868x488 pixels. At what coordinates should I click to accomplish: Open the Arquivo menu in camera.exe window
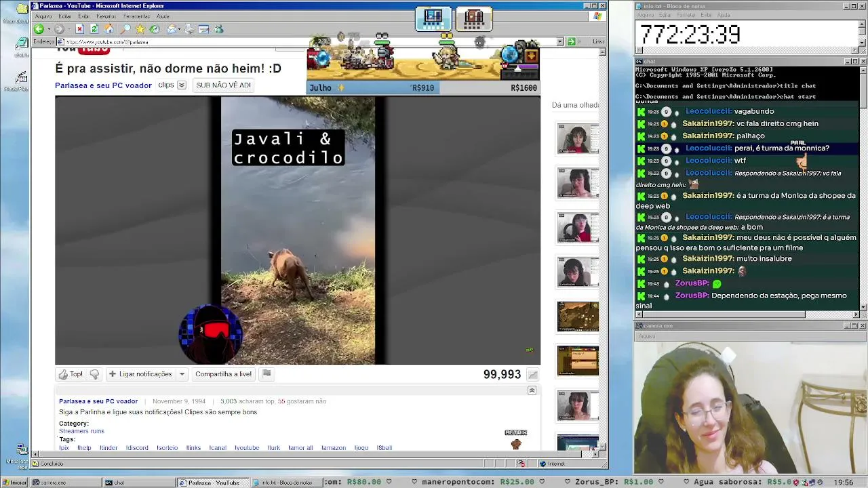(x=646, y=336)
